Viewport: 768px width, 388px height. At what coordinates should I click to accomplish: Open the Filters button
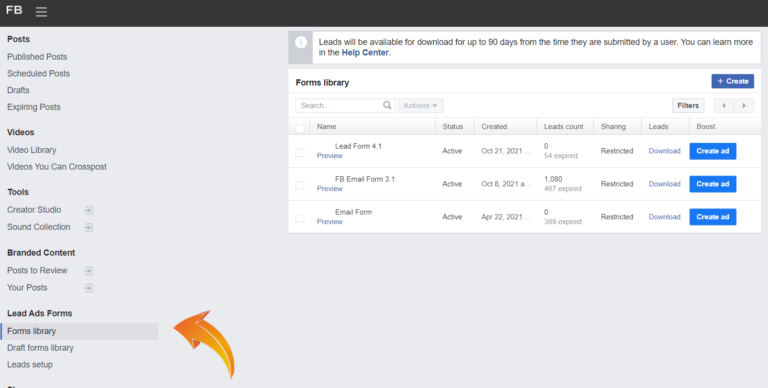688,105
